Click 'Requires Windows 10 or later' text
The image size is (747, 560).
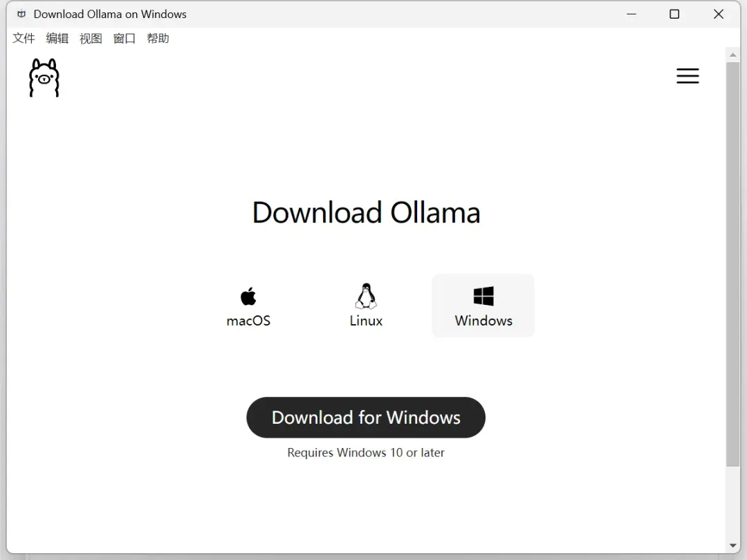pyautogui.click(x=366, y=452)
